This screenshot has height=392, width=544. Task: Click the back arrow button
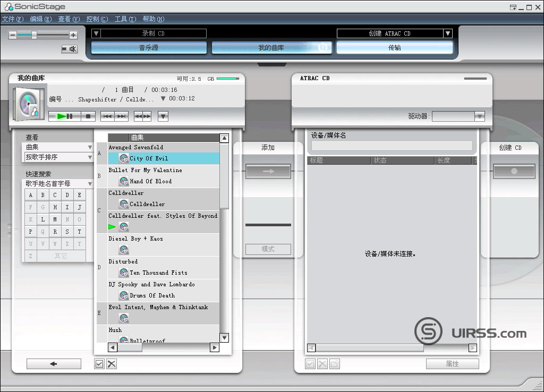click(54, 364)
